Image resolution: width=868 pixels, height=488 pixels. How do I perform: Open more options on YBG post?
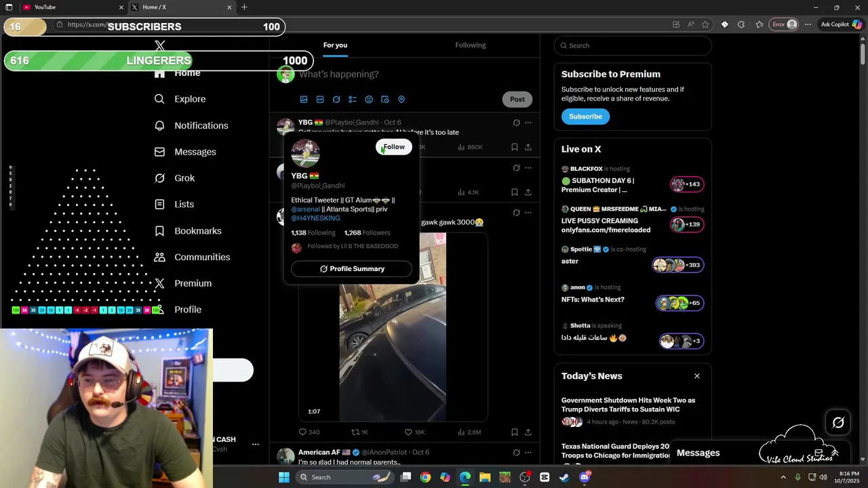pyautogui.click(x=528, y=123)
